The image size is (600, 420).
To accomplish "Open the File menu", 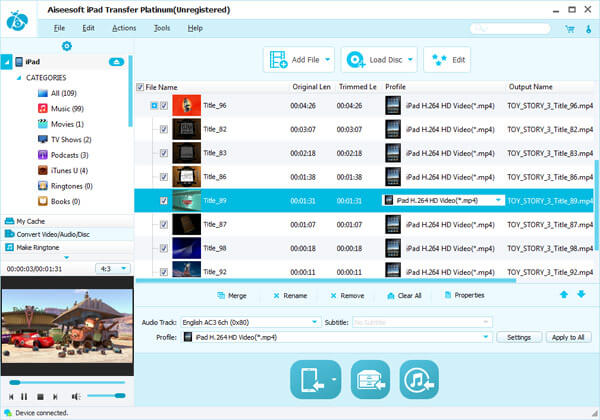I will coord(59,28).
